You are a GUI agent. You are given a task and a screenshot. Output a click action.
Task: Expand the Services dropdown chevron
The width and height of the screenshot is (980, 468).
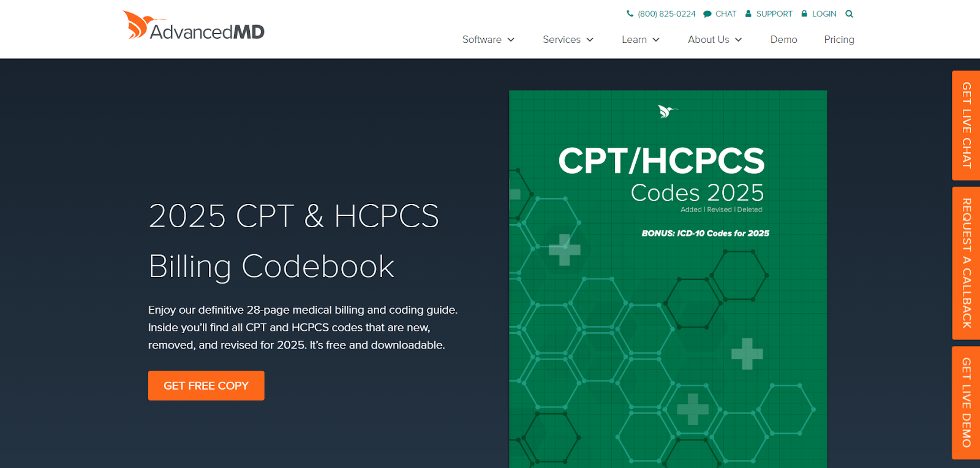tap(590, 40)
